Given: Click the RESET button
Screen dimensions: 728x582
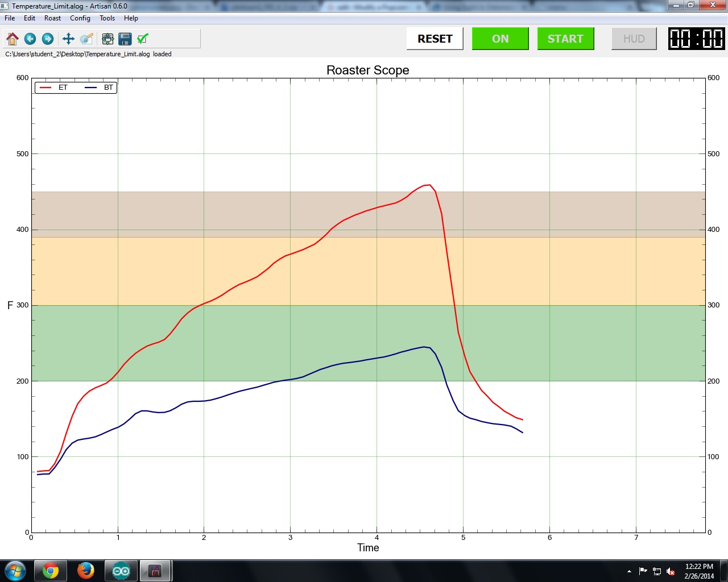Looking at the screenshot, I should (435, 39).
